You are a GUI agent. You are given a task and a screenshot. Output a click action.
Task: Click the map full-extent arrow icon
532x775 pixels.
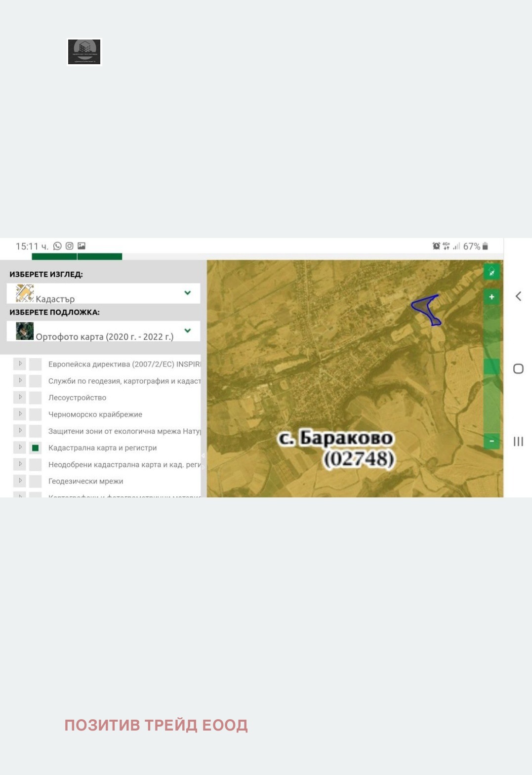tap(491, 272)
